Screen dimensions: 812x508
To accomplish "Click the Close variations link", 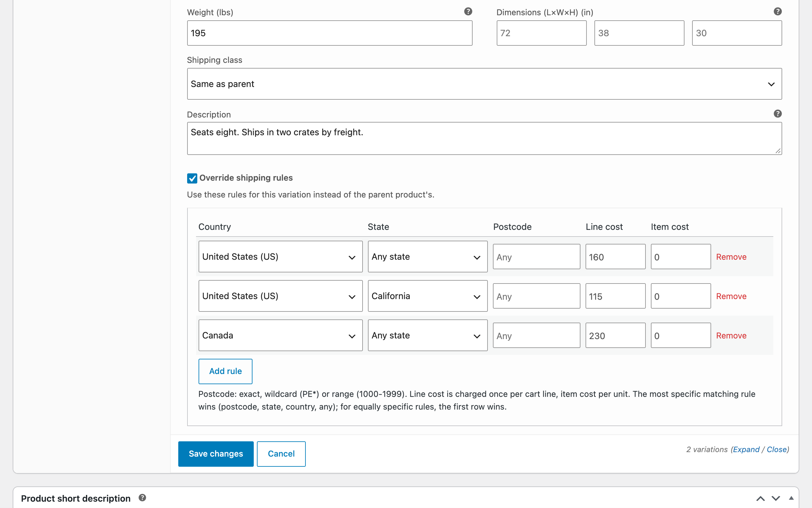I will coord(776,450).
